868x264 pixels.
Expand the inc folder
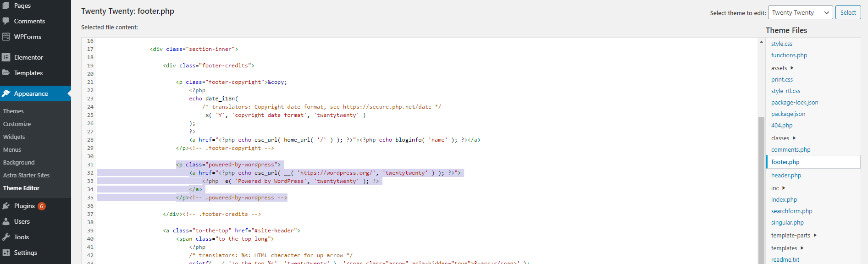tap(778, 188)
